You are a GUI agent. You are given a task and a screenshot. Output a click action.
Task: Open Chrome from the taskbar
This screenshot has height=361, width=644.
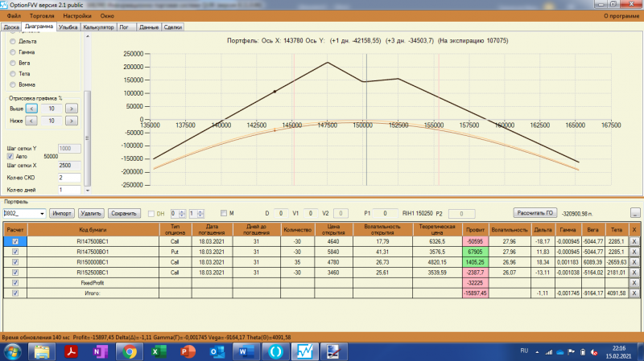(130, 351)
